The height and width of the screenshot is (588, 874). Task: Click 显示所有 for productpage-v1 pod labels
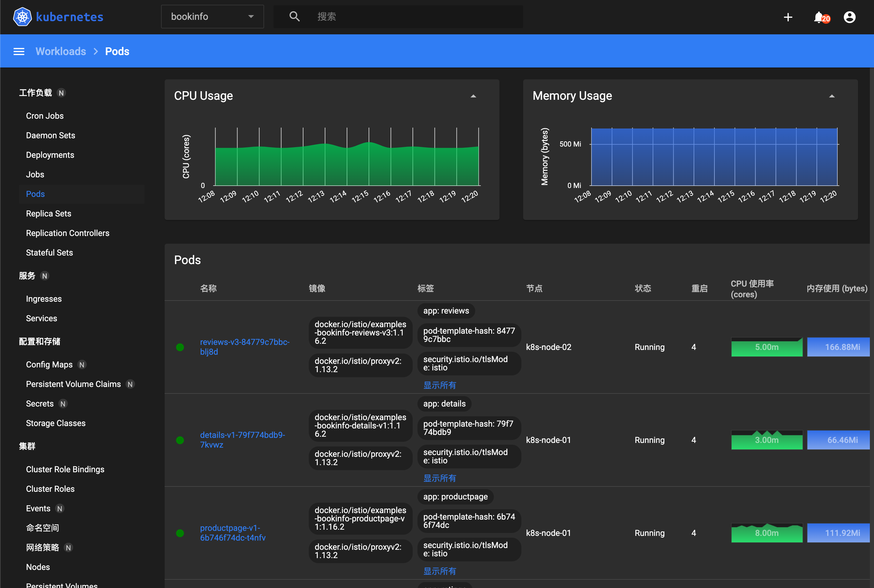[x=439, y=571]
